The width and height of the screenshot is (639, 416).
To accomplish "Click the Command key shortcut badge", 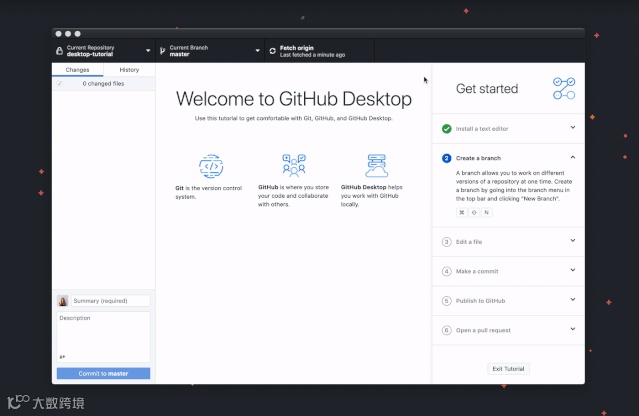I will point(462,212).
